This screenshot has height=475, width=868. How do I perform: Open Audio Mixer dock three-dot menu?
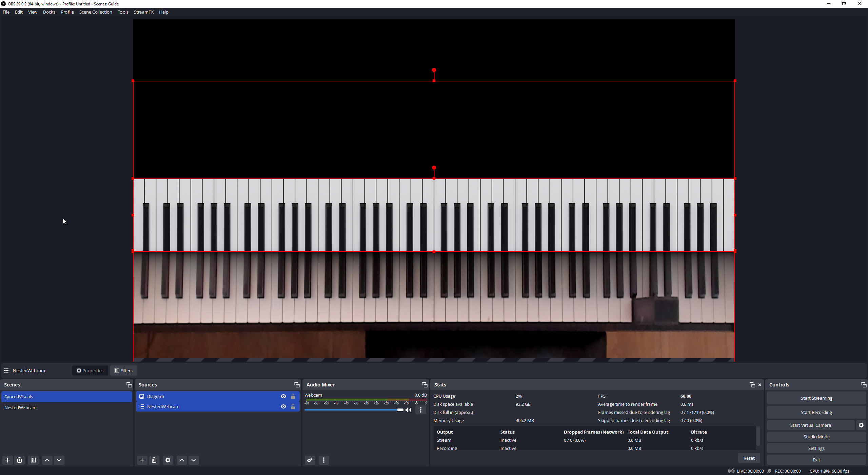coord(324,460)
